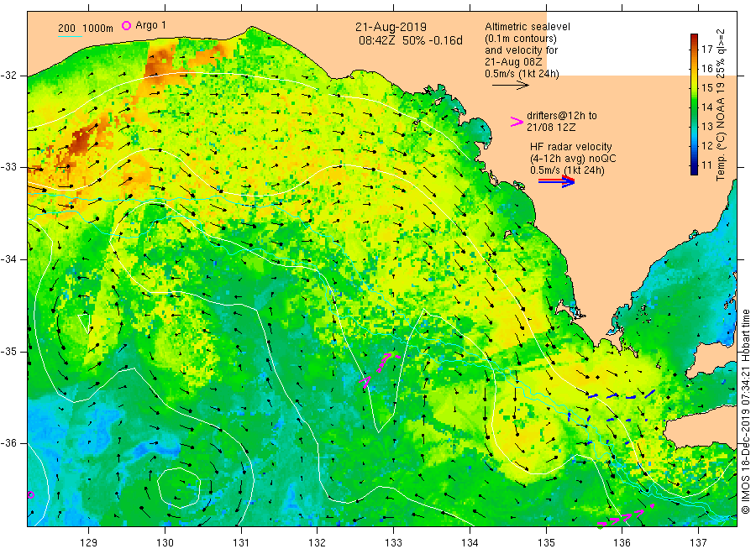Click the temperature color bar
756x554 pixels.
[695, 104]
